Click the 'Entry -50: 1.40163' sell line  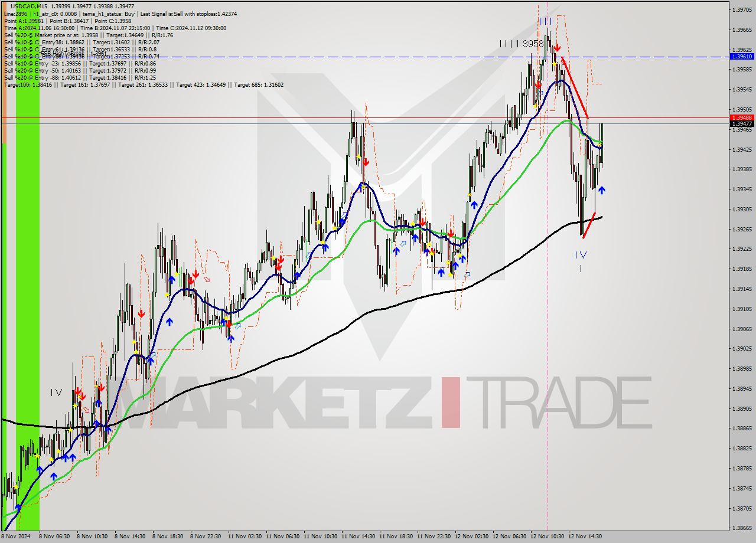80,70
